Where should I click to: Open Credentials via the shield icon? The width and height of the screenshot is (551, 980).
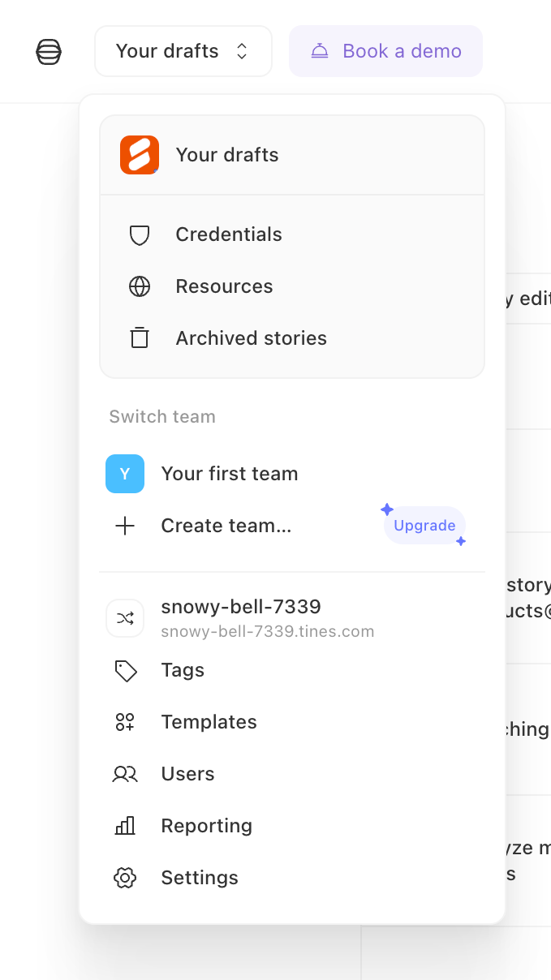pos(140,234)
